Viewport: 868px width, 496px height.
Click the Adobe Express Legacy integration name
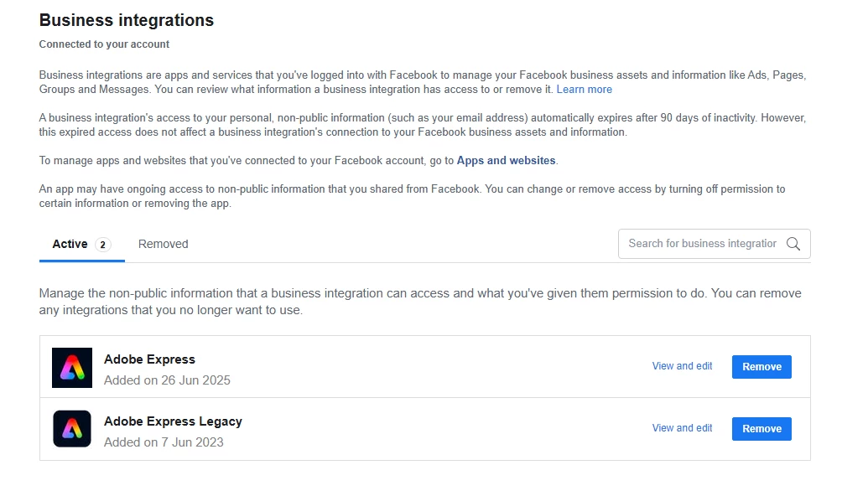(173, 421)
